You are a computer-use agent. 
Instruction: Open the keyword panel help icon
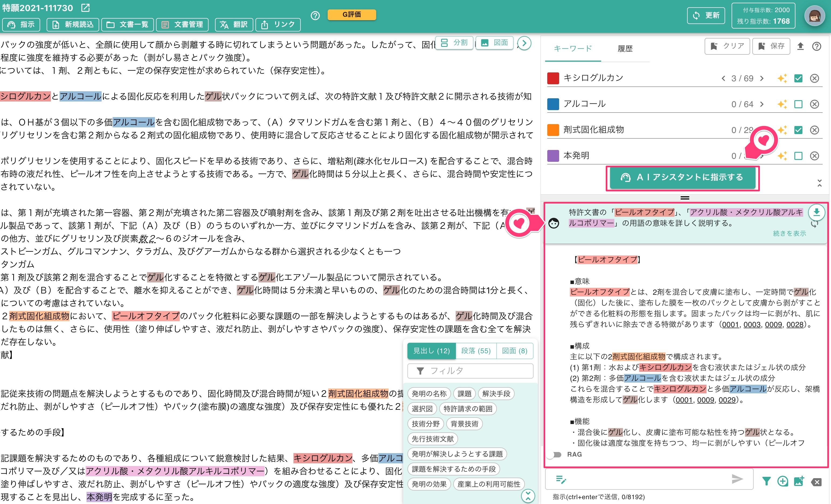816,47
